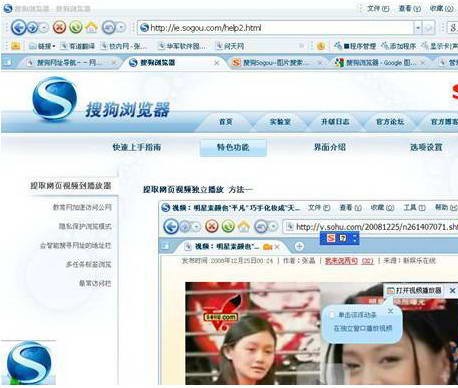Toggle checkbox in the floating video tip bubble
Screen dimensions: 458x388
[x=332, y=315]
